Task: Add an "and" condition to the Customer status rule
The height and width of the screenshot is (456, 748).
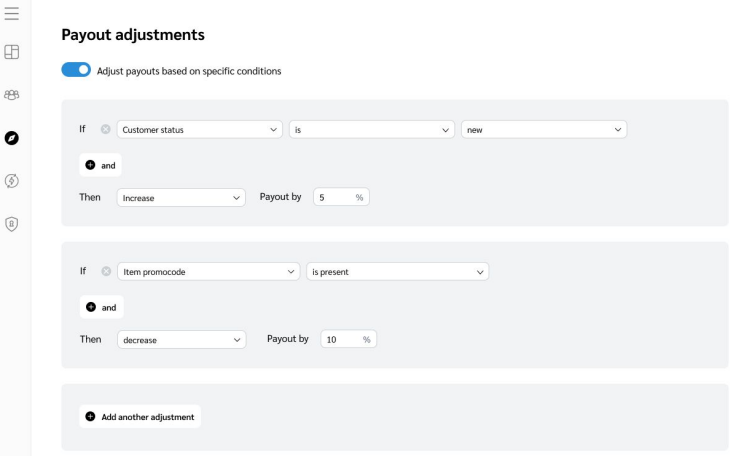Action: [100, 165]
